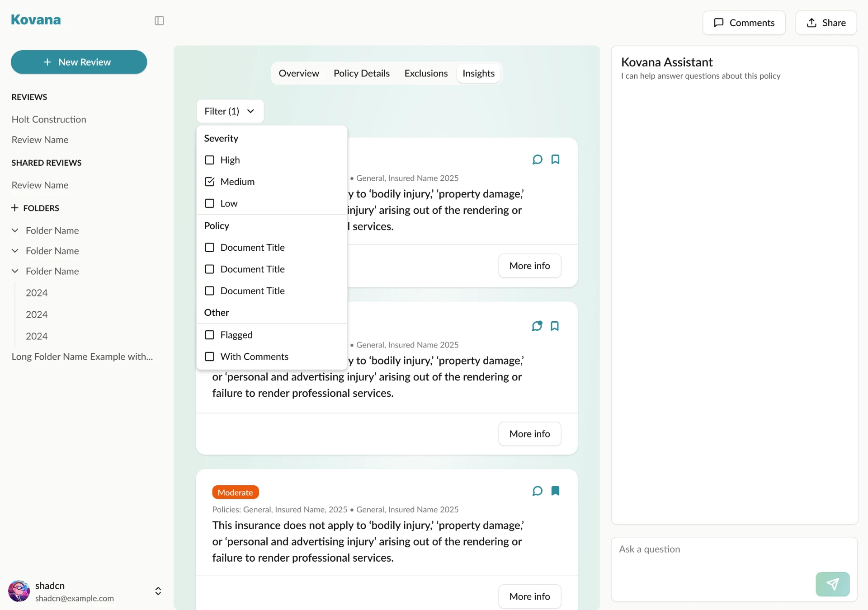Screen dimensions: 868x610
Task: Enable the With Comments filter checkbox
Action: [x=209, y=357]
